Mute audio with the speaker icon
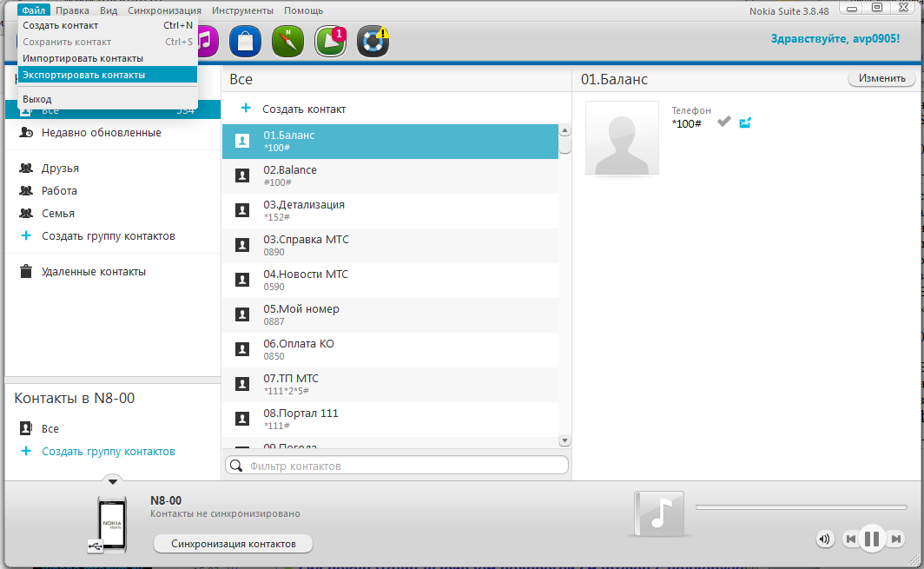This screenshot has width=924, height=569. click(x=824, y=539)
